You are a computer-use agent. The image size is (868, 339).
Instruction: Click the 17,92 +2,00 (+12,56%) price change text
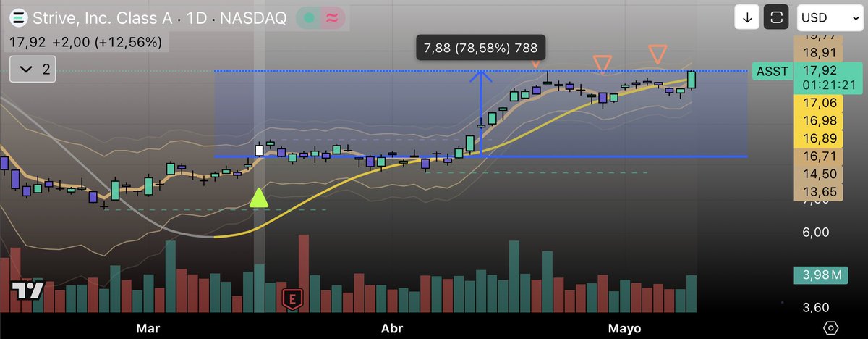[x=85, y=43]
